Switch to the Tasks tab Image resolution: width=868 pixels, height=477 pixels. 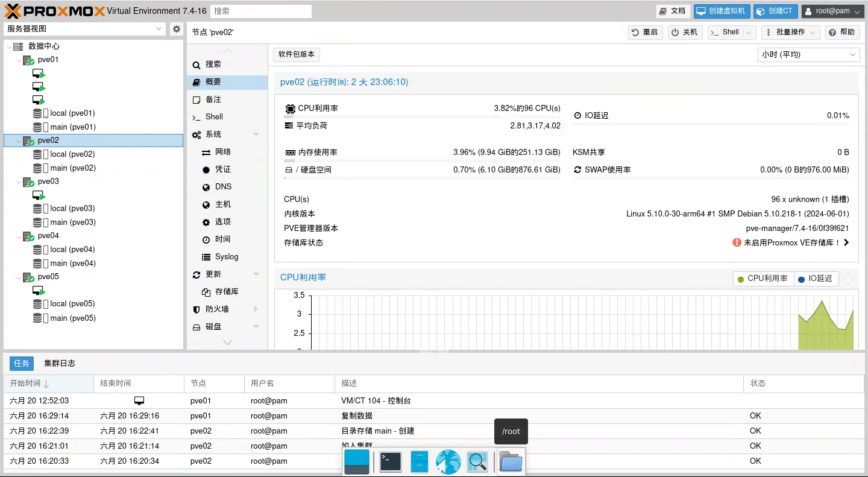pos(22,364)
